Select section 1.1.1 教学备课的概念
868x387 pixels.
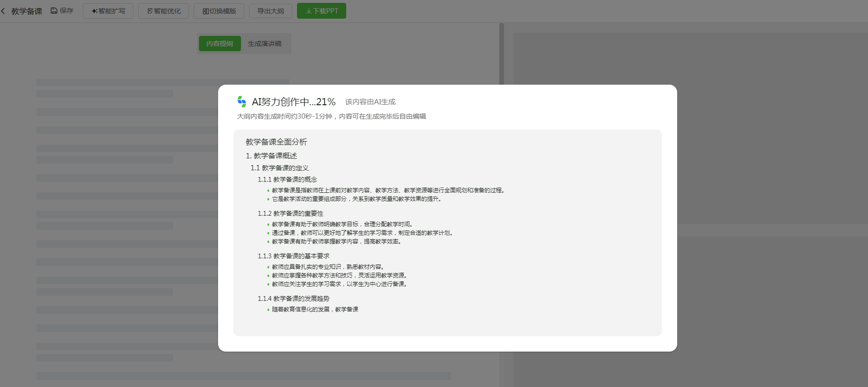[287, 179]
